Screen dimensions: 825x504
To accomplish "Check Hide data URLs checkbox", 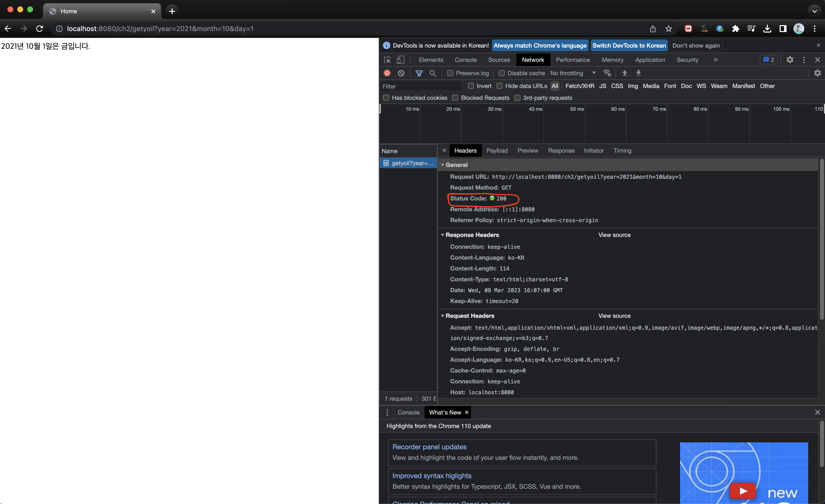I will pyautogui.click(x=500, y=86).
